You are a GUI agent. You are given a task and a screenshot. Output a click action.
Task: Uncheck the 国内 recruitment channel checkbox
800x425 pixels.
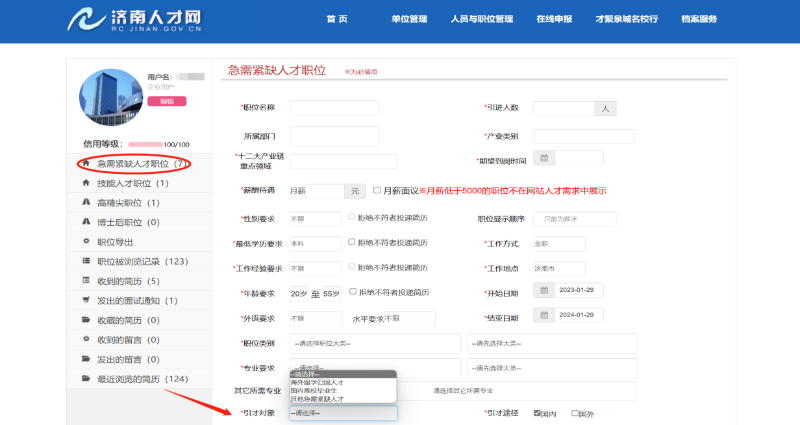(x=538, y=412)
